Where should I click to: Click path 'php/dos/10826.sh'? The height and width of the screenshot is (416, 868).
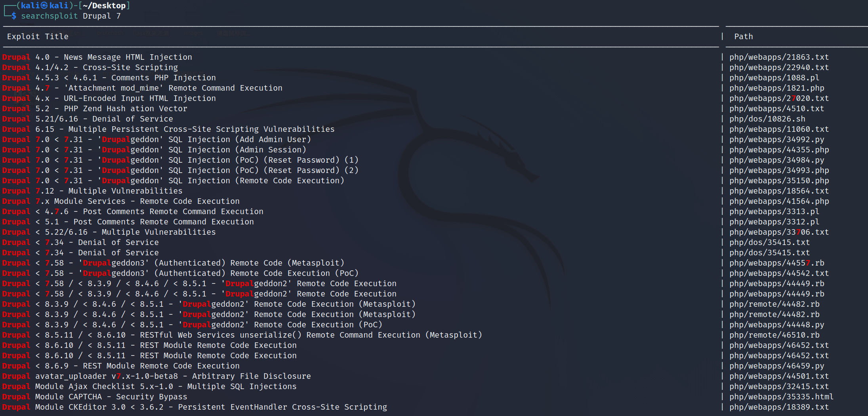[767, 119]
